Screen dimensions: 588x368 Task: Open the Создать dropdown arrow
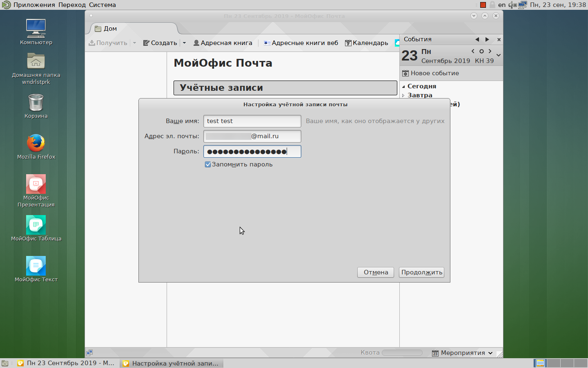tap(184, 43)
